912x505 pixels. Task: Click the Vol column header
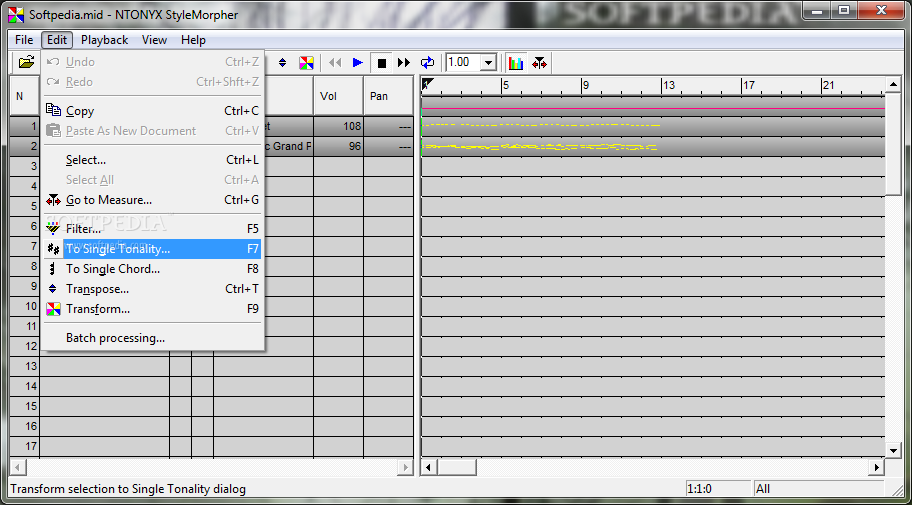pos(339,96)
